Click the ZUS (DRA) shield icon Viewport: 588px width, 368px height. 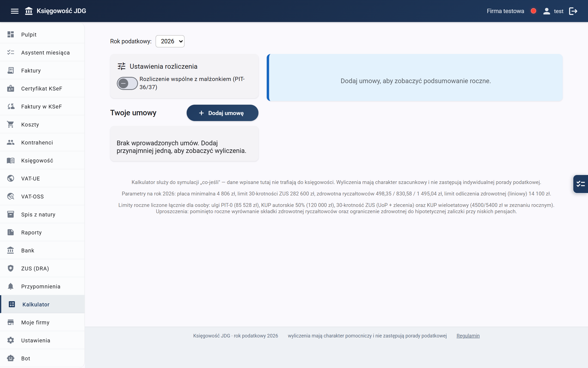[11, 269]
